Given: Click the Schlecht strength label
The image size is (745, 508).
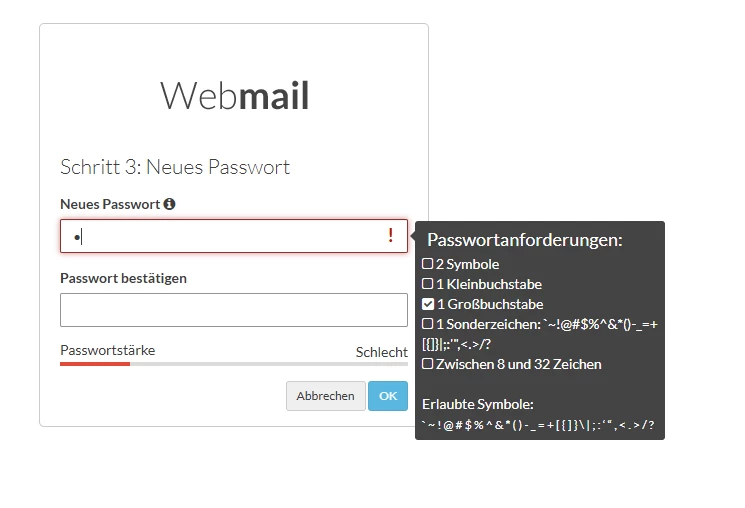Looking at the screenshot, I should (381, 352).
